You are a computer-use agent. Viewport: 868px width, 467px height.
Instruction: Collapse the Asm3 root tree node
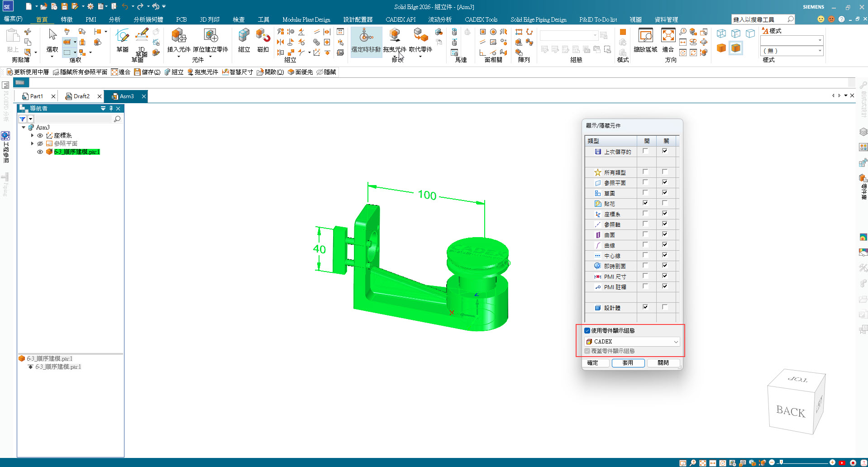[x=24, y=128]
